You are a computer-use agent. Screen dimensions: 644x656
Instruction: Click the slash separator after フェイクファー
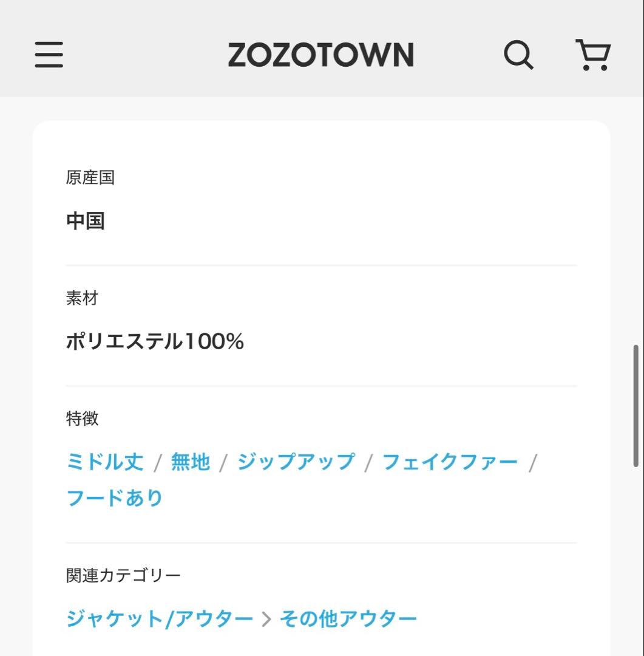[x=533, y=463]
